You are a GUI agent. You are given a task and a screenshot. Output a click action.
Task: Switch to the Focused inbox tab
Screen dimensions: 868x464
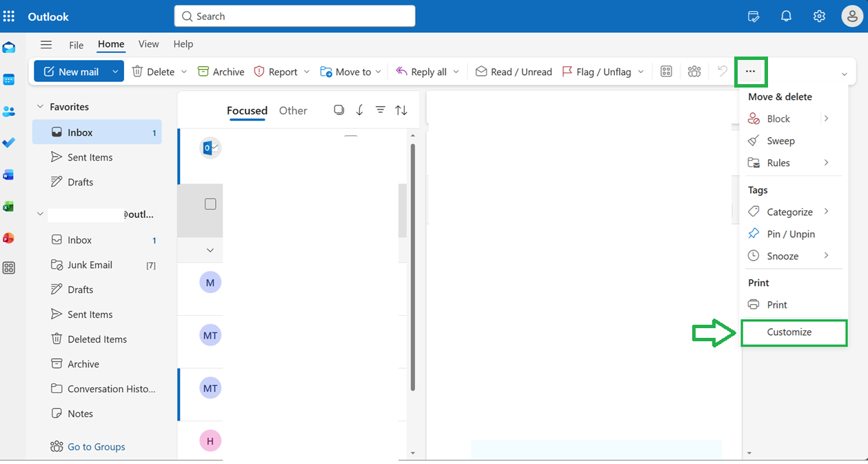(x=247, y=110)
